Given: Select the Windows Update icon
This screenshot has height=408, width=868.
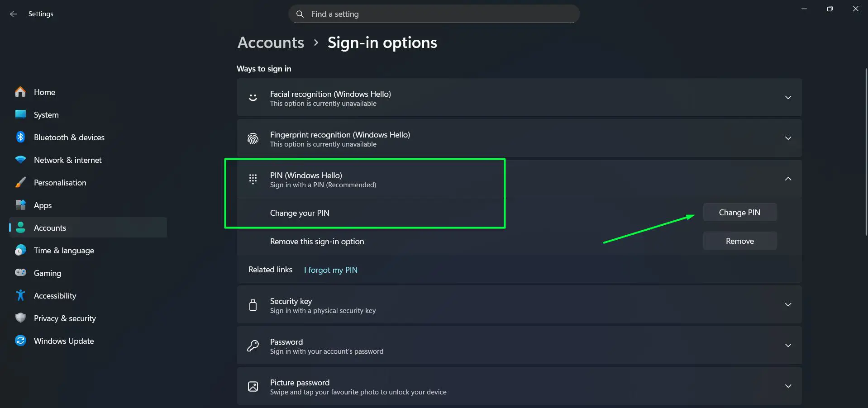Looking at the screenshot, I should tap(21, 341).
